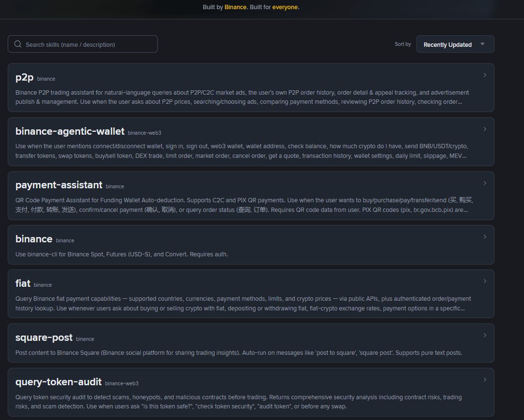Expand the binance skill chevron
The width and height of the screenshot is (524, 420).
pyautogui.click(x=485, y=237)
